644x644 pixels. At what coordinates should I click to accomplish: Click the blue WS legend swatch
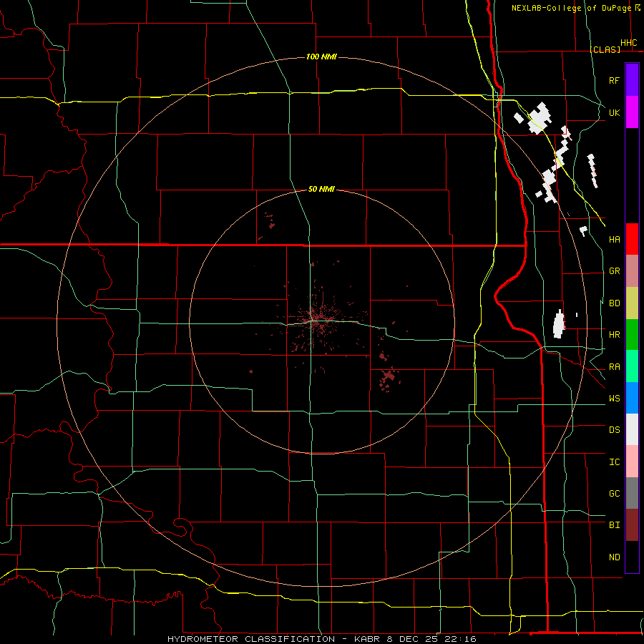tap(632, 398)
